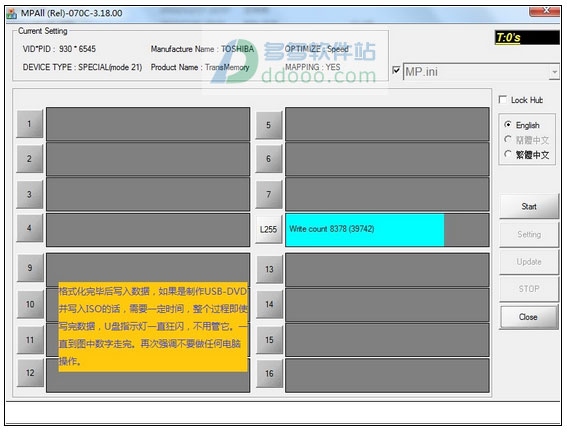Image resolution: width=567 pixels, height=433 pixels.
Task: Click port button 4
Action: [x=30, y=228]
